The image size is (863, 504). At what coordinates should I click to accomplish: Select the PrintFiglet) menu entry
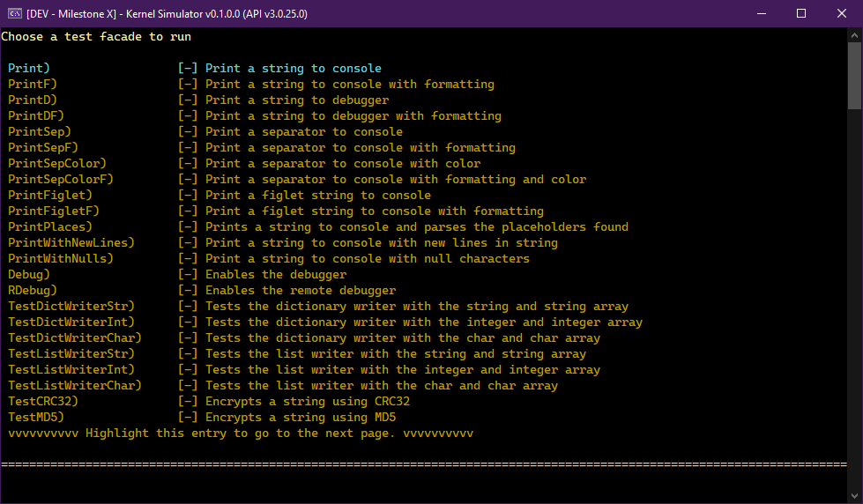point(50,196)
